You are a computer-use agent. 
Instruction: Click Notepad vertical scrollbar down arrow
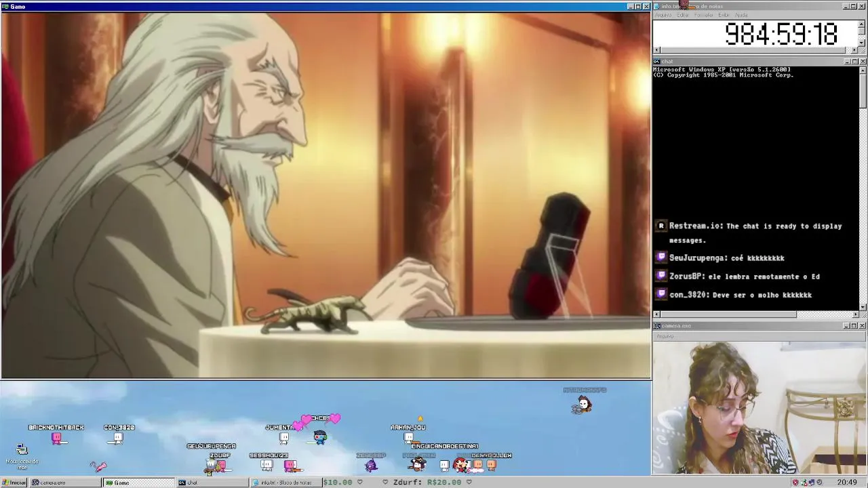(x=862, y=43)
